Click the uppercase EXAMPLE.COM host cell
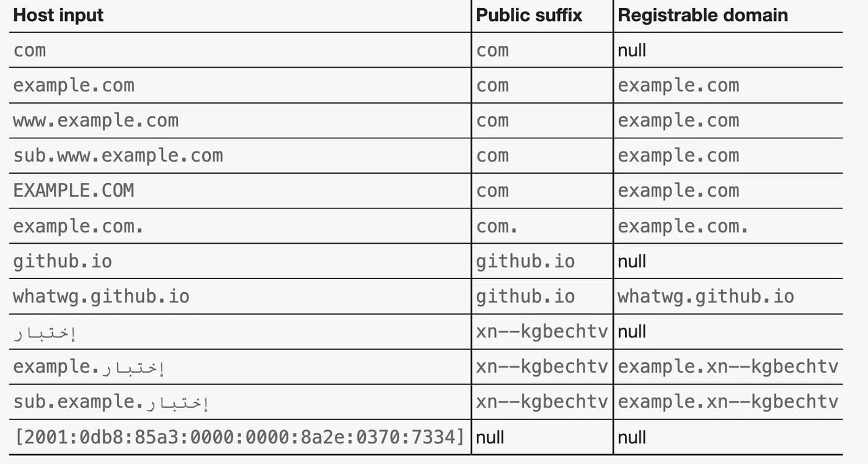The width and height of the screenshot is (868, 464). 73,190
